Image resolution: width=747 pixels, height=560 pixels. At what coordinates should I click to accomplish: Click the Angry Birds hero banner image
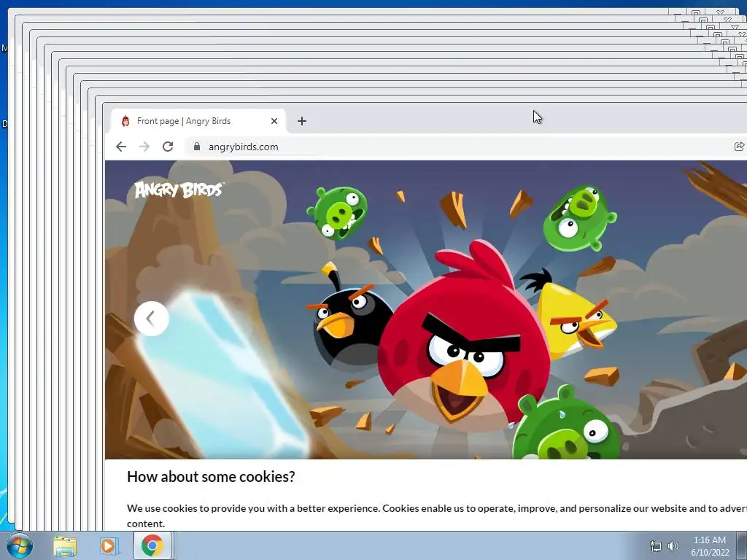pyautogui.click(x=426, y=309)
